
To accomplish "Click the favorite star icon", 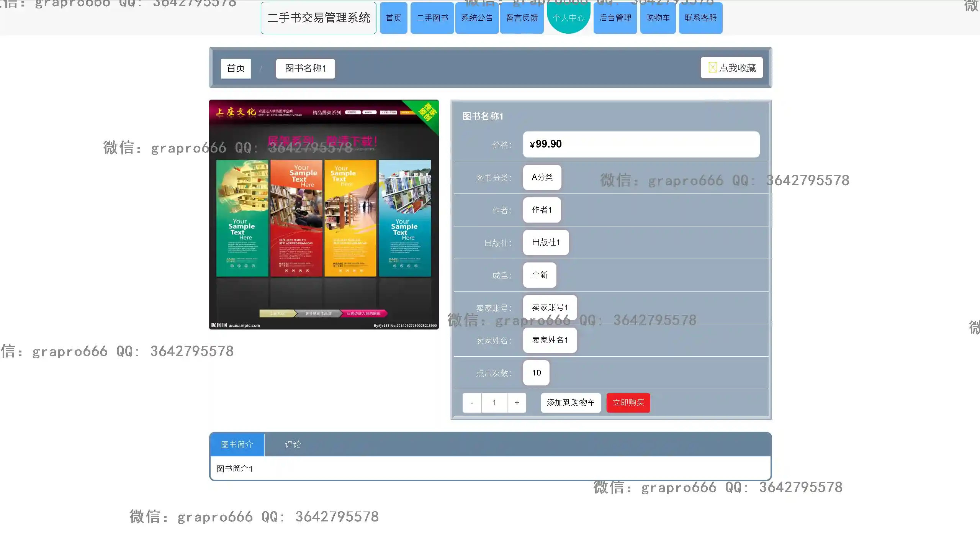I will 712,67.
